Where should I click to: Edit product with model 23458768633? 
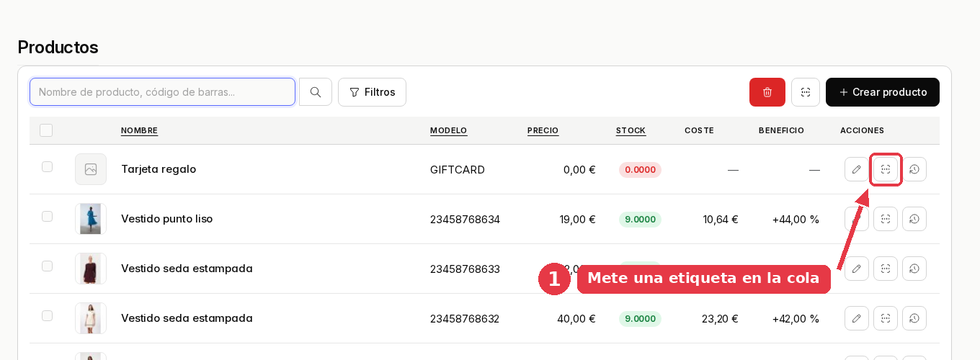tap(857, 269)
